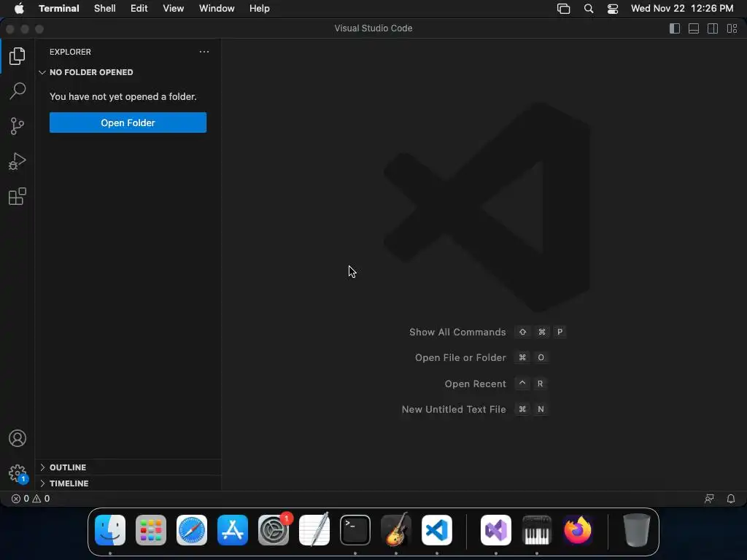
Task: Open the Extensions view icon
Action: coord(18,196)
